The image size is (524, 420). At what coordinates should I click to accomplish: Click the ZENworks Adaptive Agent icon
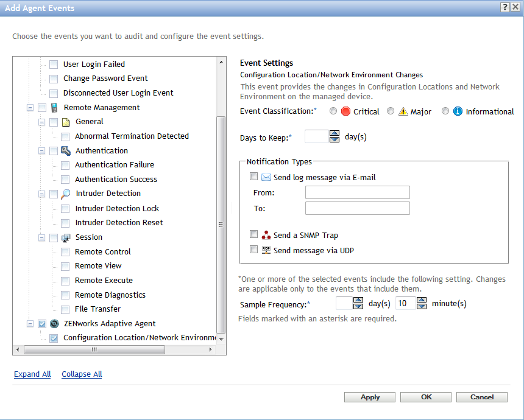pyautogui.click(x=54, y=324)
